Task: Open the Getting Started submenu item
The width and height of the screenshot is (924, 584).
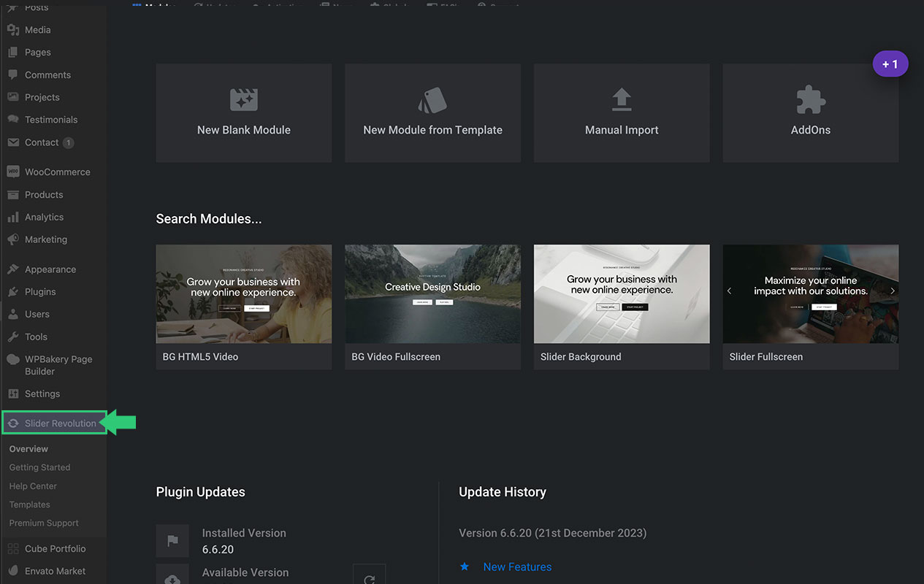Action: pos(39,467)
